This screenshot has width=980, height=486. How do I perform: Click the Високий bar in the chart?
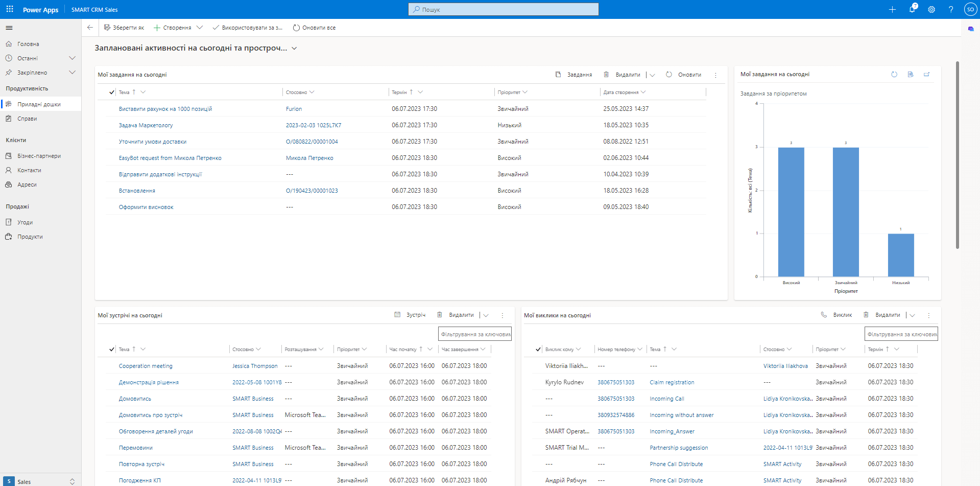[x=791, y=212]
